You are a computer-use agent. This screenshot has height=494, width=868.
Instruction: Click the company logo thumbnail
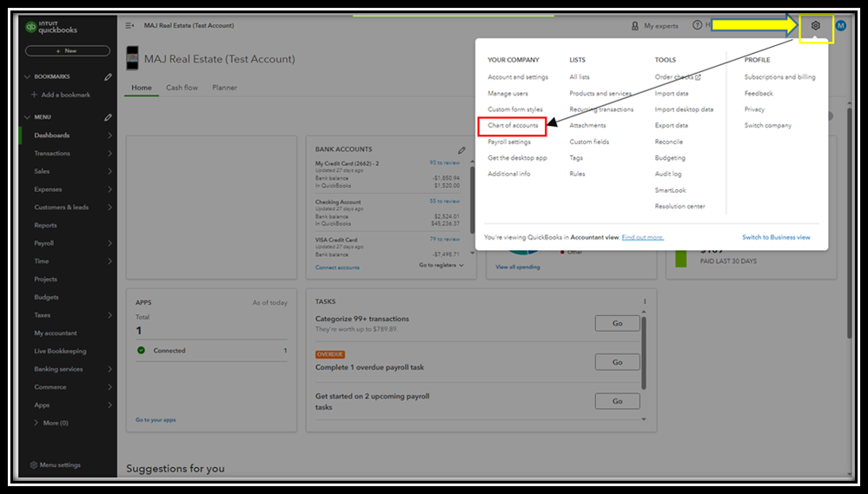[132, 59]
